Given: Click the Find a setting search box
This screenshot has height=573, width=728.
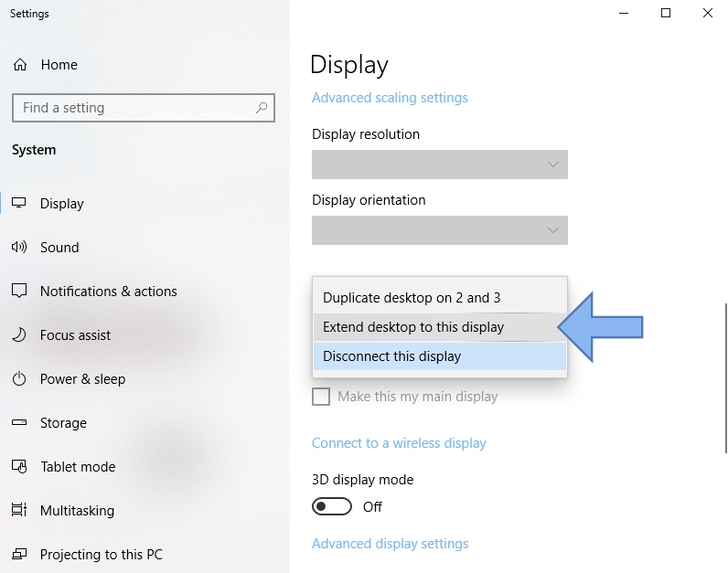Looking at the screenshot, I should point(144,108).
